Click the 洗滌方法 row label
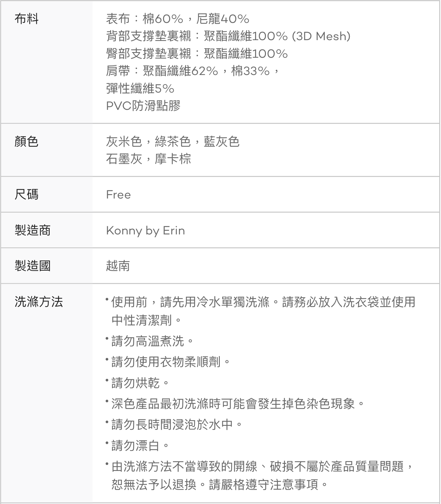Image resolution: width=441 pixels, height=504 pixels. [x=39, y=302]
